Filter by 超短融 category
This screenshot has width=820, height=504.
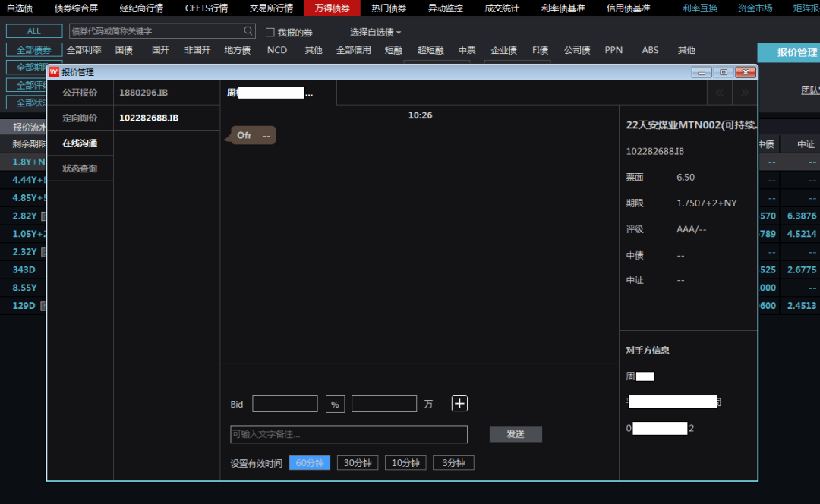[x=430, y=50]
